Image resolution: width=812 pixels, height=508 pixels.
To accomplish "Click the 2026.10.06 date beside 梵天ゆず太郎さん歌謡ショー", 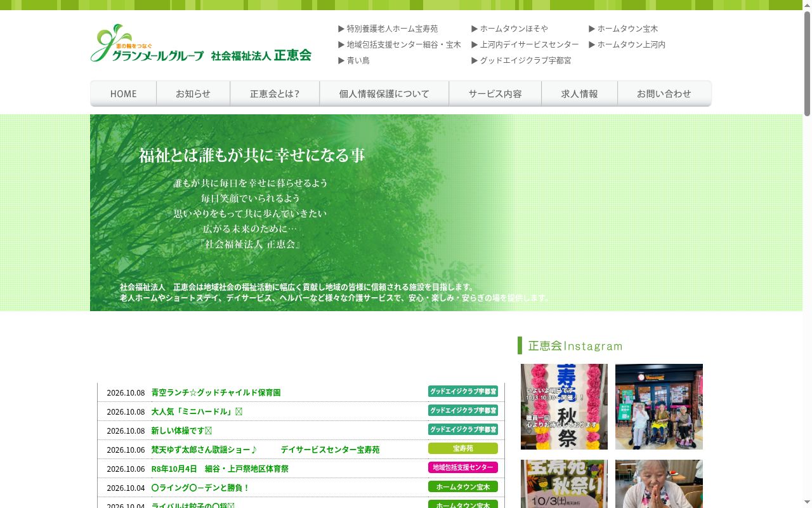I will point(126,450).
